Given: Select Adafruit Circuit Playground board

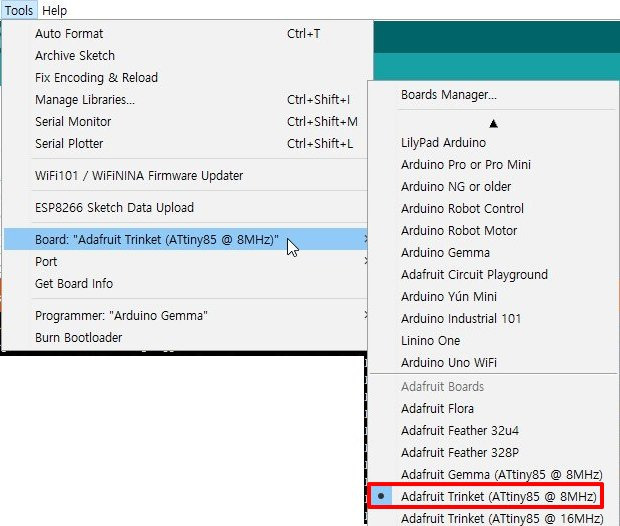Looking at the screenshot, I should click(x=493, y=274).
